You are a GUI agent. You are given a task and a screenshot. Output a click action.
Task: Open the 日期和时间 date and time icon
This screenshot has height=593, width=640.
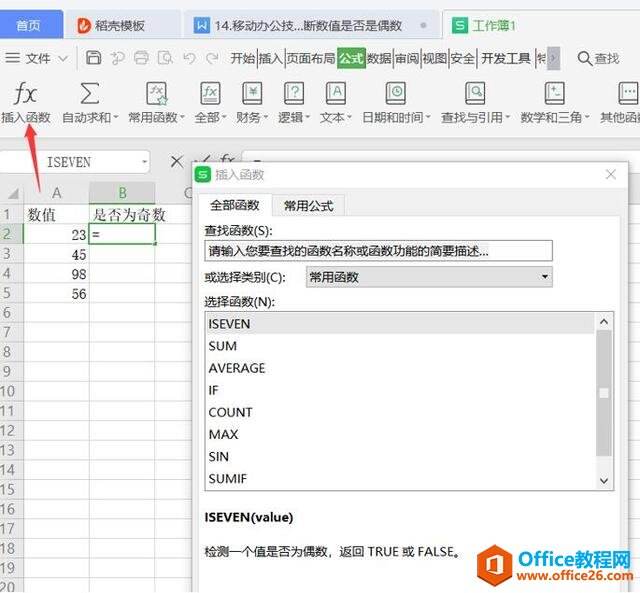(396, 93)
